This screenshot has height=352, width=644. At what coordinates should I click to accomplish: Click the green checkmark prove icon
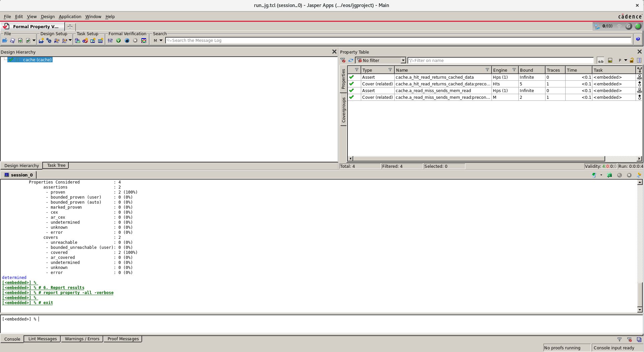coord(118,41)
